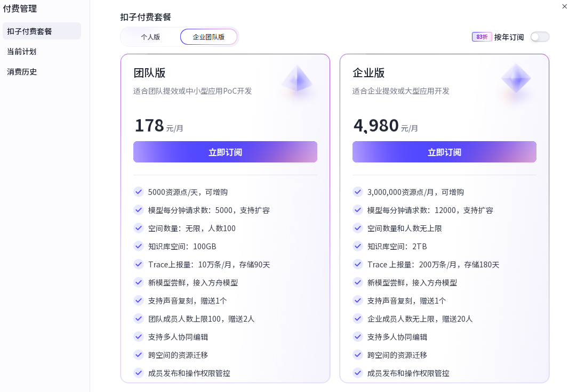Click the text 知识库空间：2TB
569x392 pixels.
(x=397, y=247)
